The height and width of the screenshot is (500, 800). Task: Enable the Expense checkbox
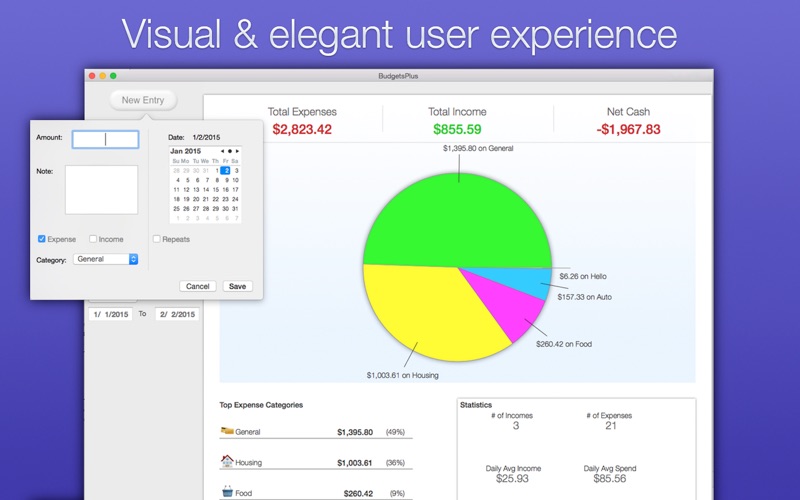click(42, 239)
